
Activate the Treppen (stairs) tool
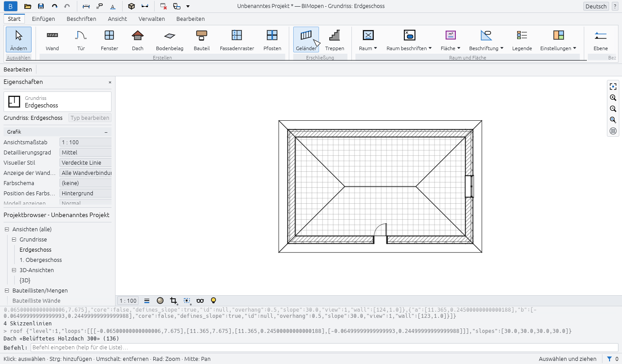click(335, 40)
